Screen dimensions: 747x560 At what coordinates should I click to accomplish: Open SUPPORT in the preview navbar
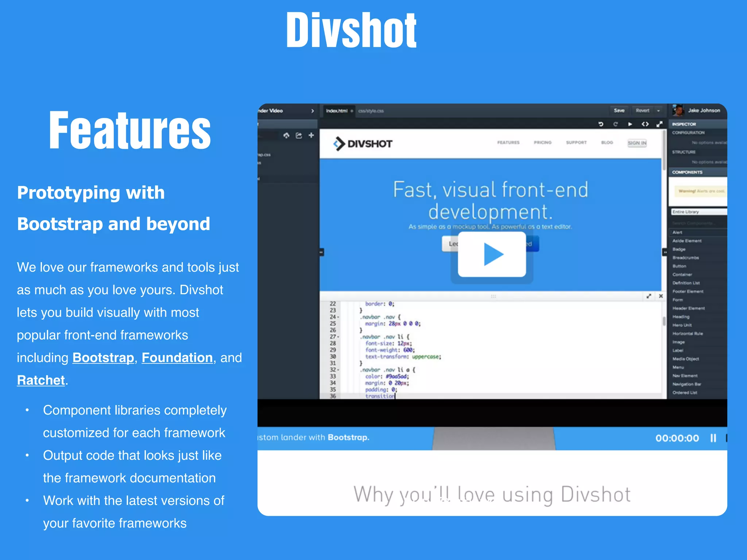click(576, 143)
